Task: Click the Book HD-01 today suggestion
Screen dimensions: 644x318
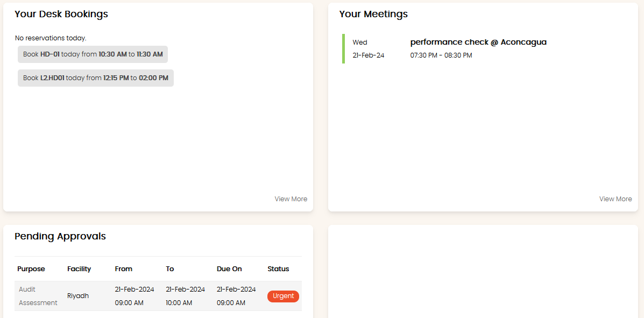Action: [93, 54]
